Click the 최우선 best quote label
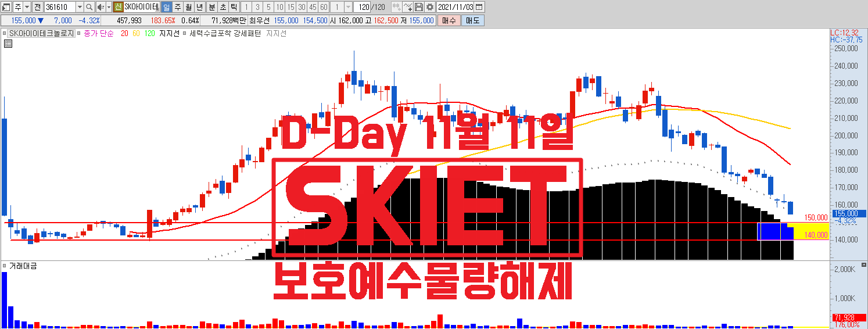868x329 pixels. point(260,20)
